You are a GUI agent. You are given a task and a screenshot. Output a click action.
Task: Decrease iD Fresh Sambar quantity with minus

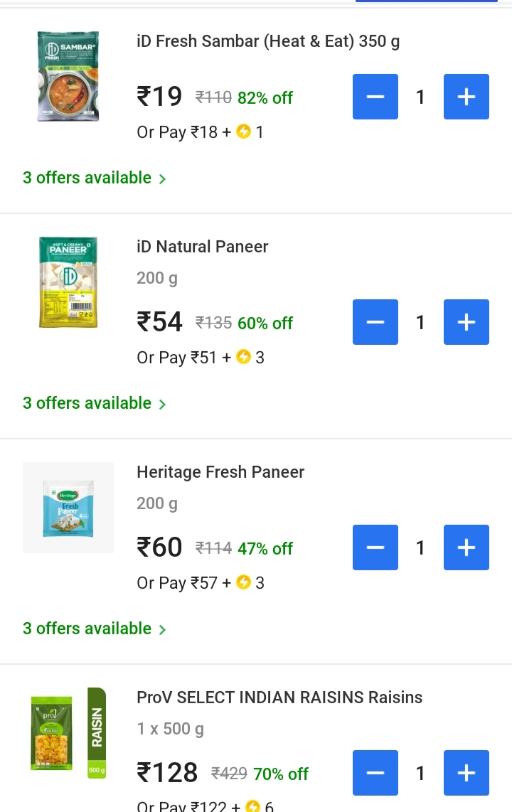375,97
